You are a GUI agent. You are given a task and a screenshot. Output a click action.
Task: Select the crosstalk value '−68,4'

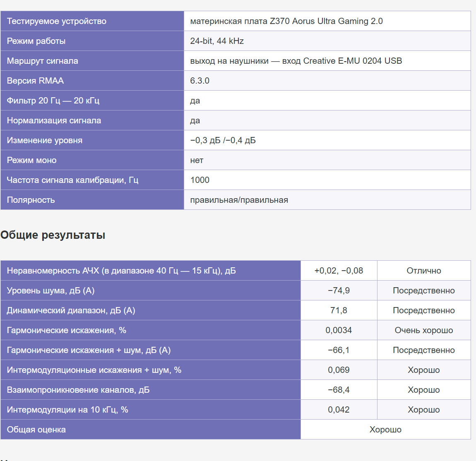339,390
